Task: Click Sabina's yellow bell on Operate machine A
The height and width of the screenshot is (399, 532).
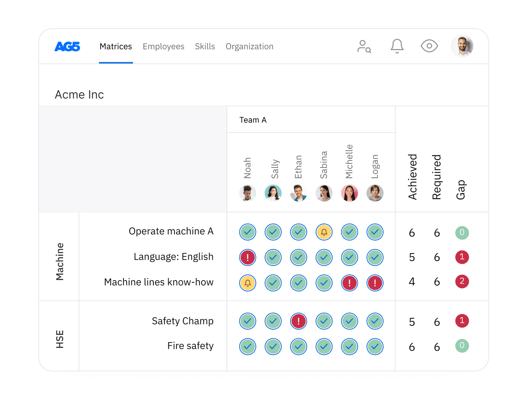Action: pyautogui.click(x=324, y=232)
